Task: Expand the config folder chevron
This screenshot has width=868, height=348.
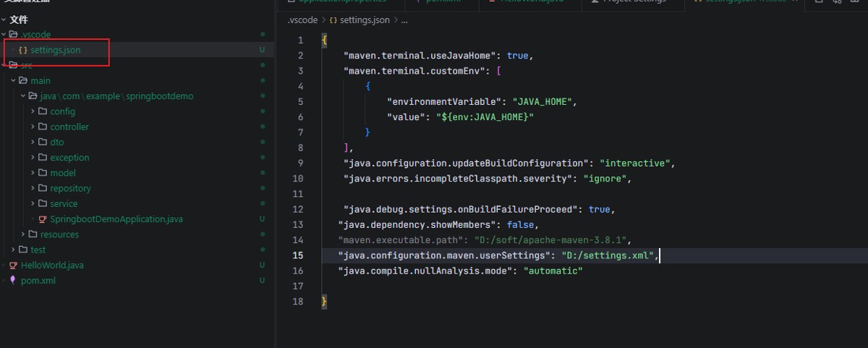Action: coord(33,111)
